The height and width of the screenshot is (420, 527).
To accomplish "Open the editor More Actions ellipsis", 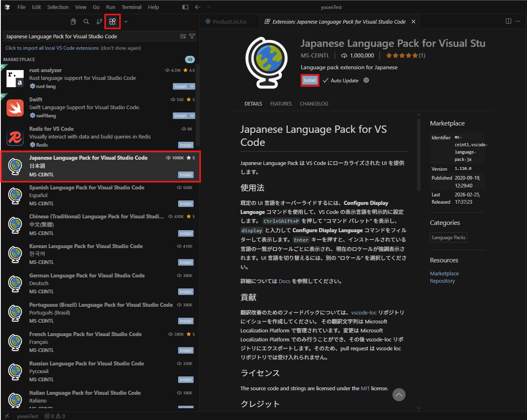I will (518, 21).
